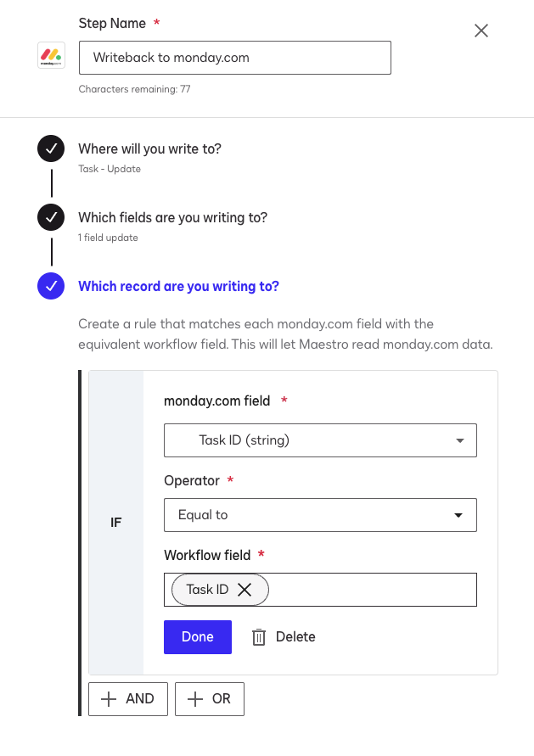Edit the Step Name text field
This screenshot has height=756, width=534.
(234, 58)
